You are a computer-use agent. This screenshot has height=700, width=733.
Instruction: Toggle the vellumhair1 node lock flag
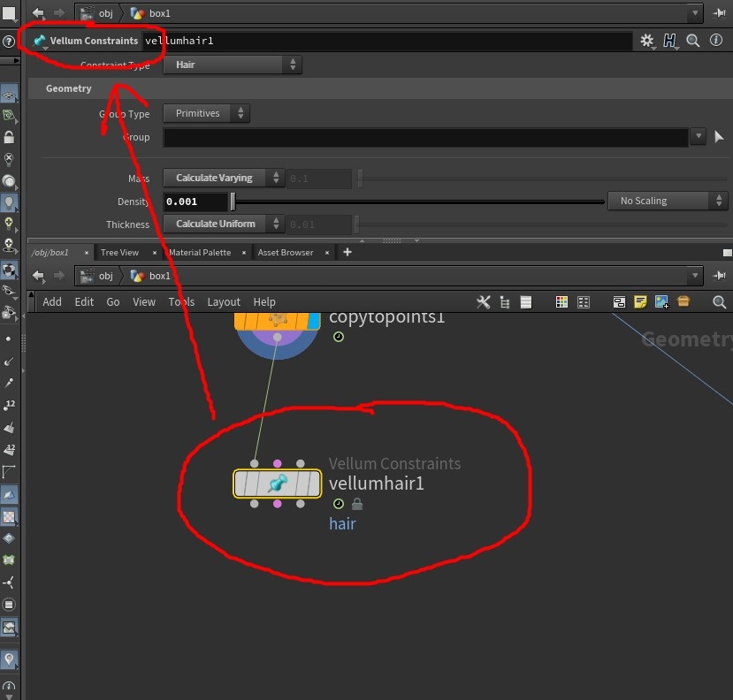(357, 504)
